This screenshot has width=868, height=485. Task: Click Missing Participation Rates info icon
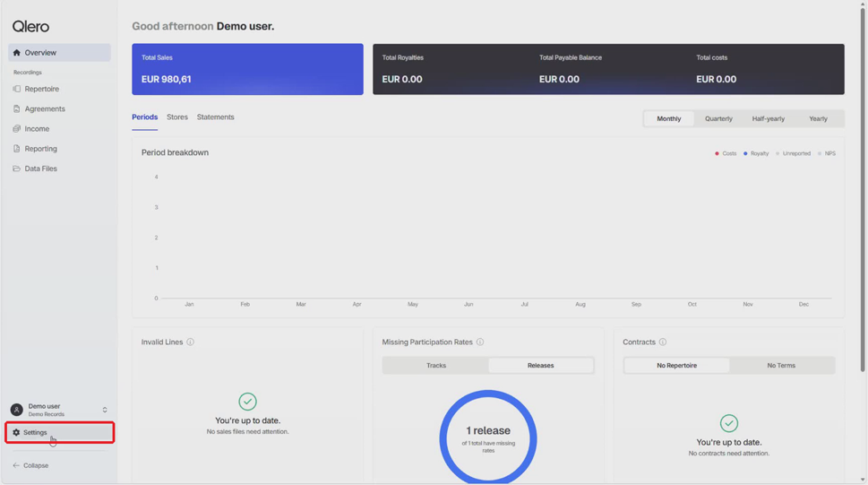click(480, 342)
